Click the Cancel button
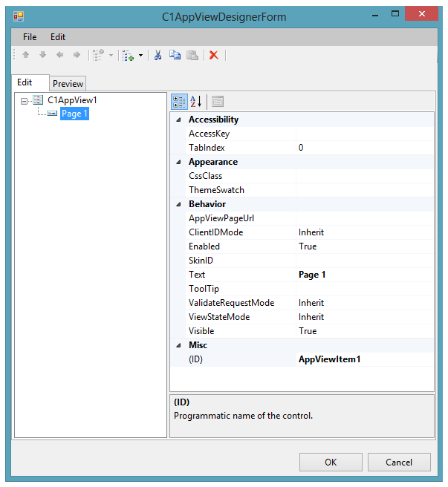The height and width of the screenshot is (487, 448). [x=399, y=463]
